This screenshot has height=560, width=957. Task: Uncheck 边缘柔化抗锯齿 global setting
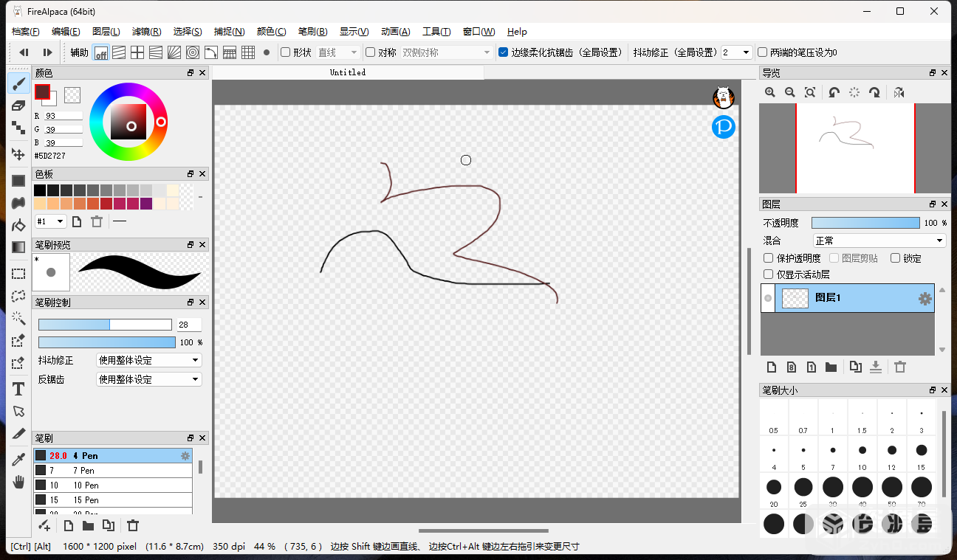click(504, 52)
